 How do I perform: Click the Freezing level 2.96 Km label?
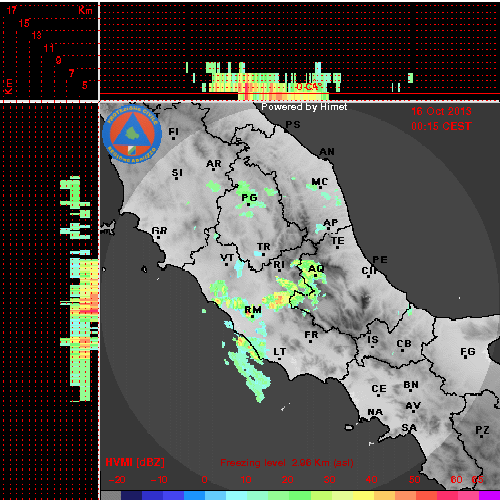point(287,463)
